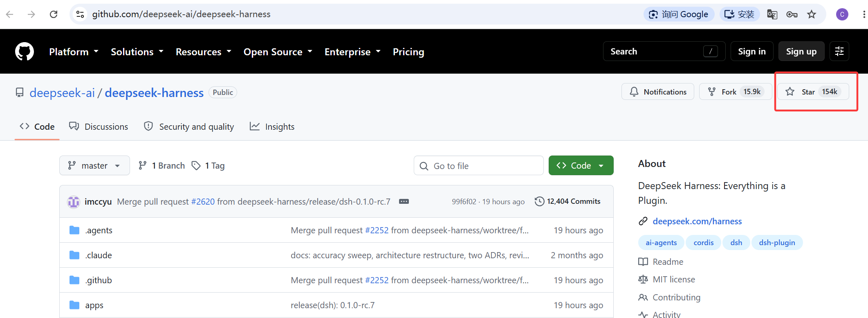Expand the Open Source menu
Screen dimensions: 868x318
pyautogui.click(x=278, y=52)
